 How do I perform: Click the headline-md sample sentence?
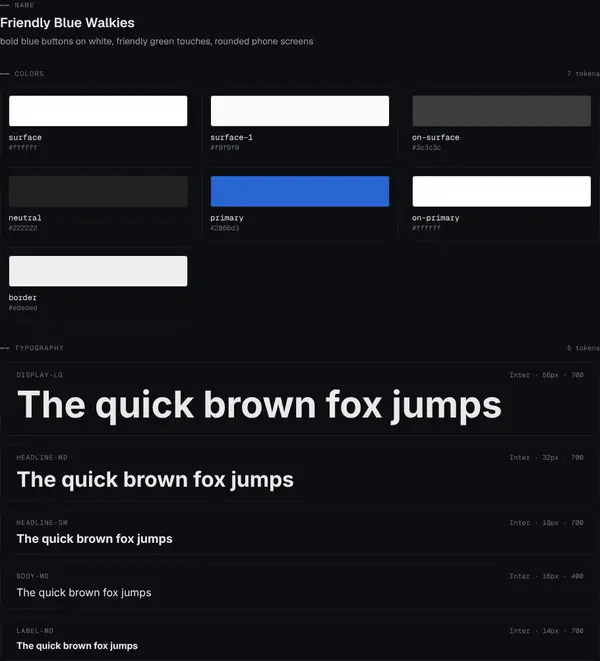155,480
